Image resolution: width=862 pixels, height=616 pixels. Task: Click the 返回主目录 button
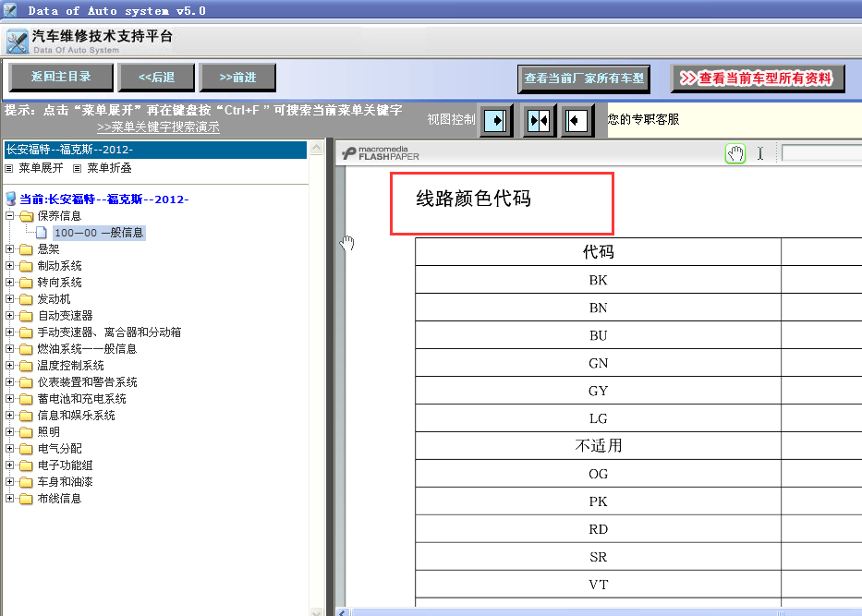[x=61, y=77]
